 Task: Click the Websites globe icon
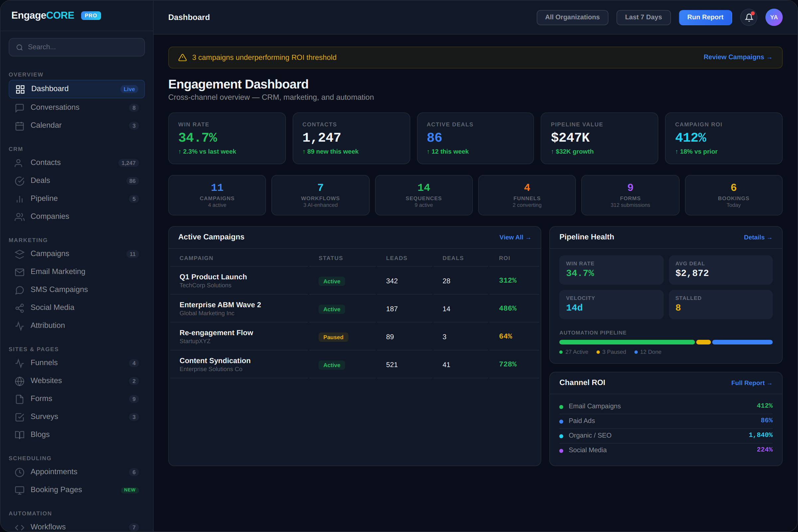[20, 381]
